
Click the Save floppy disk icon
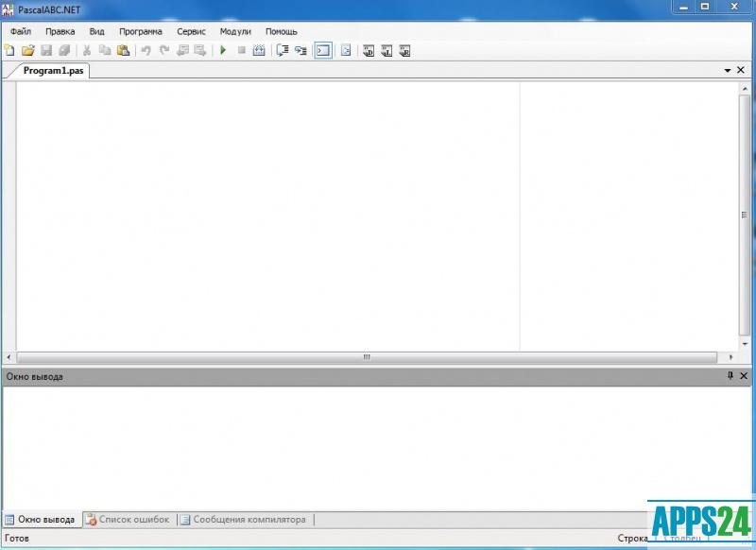point(46,50)
